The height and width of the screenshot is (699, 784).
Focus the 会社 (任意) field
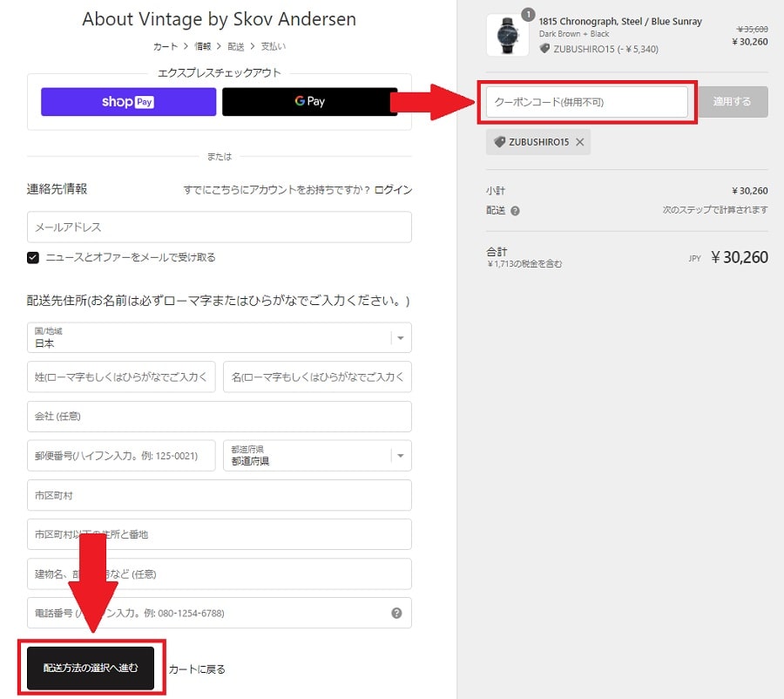(220, 417)
